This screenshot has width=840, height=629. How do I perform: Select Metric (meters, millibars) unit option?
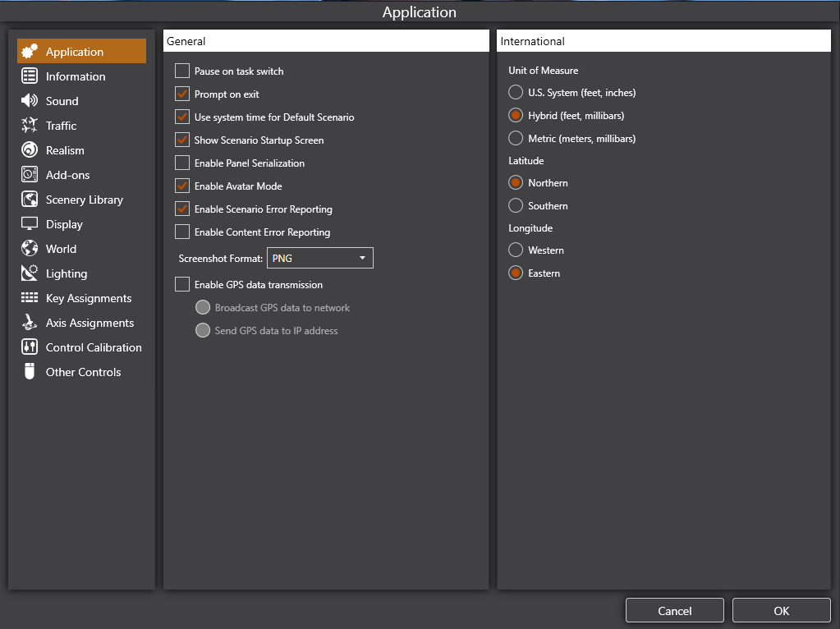(516, 139)
